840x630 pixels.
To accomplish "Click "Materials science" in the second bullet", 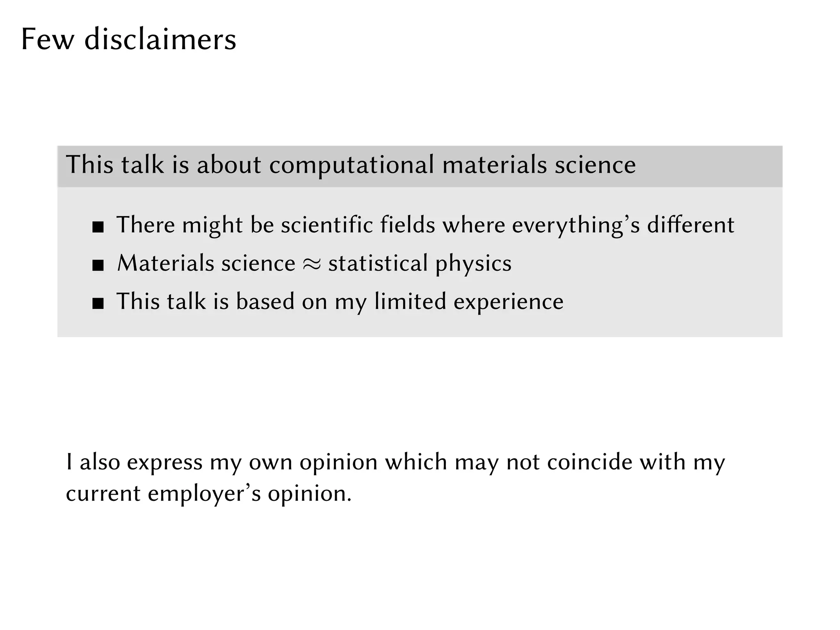I will click(x=206, y=263).
